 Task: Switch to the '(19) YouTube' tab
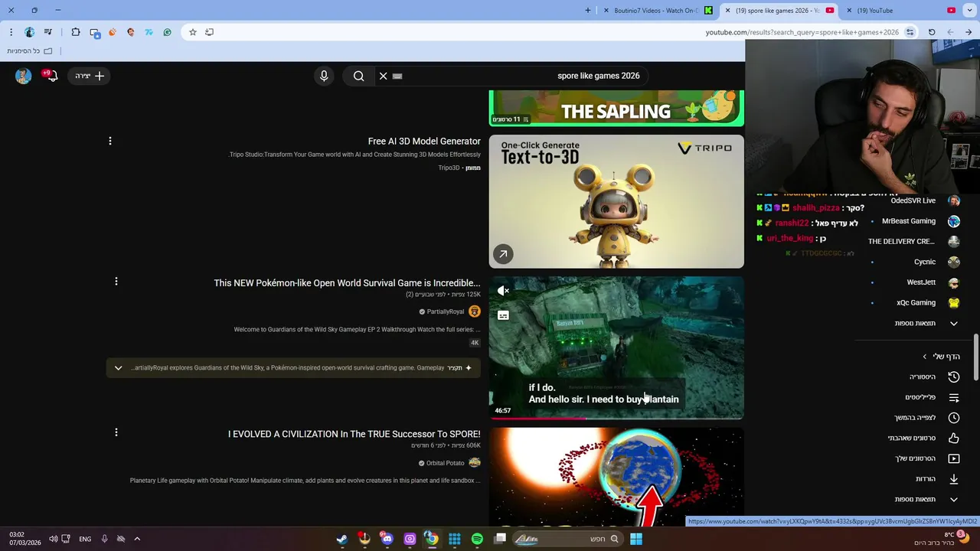click(903, 11)
